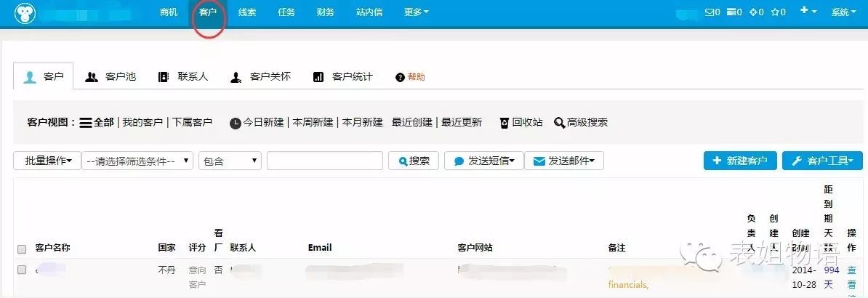The image size is (868, 298).
Task: Switch to the 客户关怀 tab
Action: point(260,77)
